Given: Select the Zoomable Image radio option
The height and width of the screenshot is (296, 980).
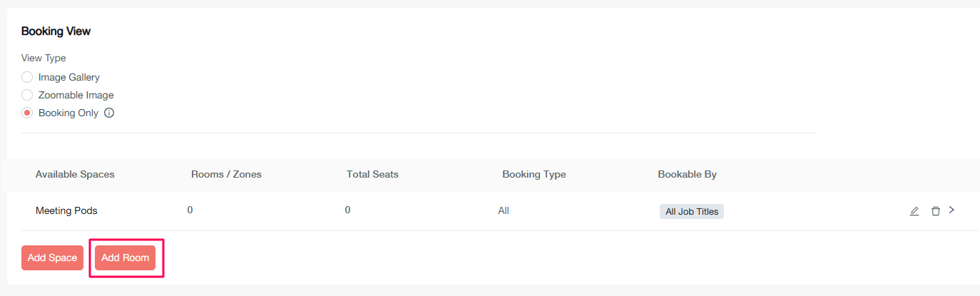Looking at the screenshot, I should pyautogui.click(x=27, y=95).
